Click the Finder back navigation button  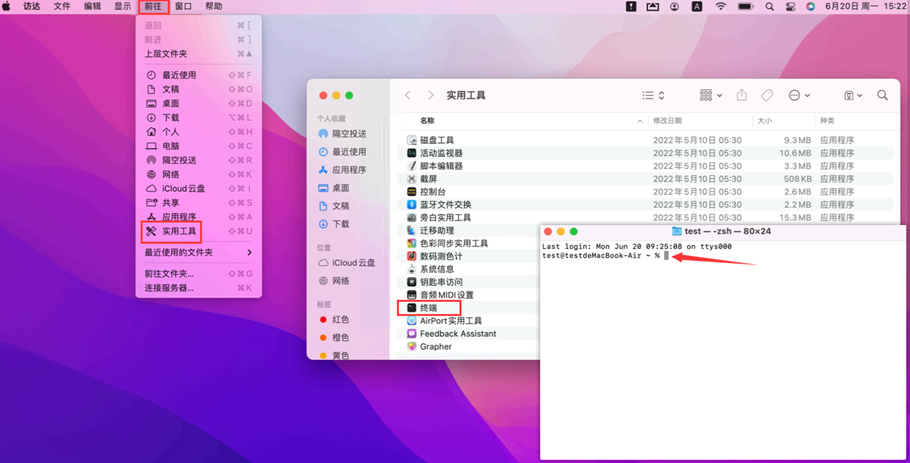click(408, 95)
